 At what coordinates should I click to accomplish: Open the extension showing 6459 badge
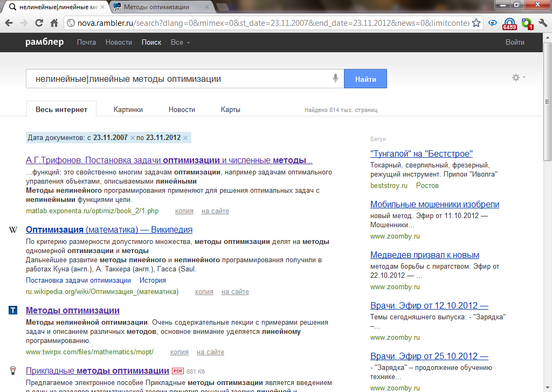click(x=509, y=24)
